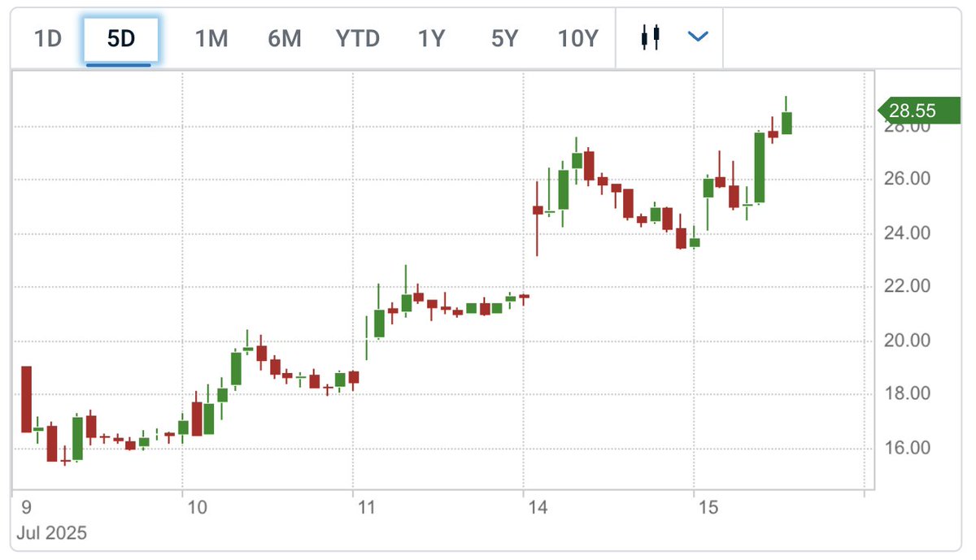Click the large green candle rising to 27.80

click(760, 167)
